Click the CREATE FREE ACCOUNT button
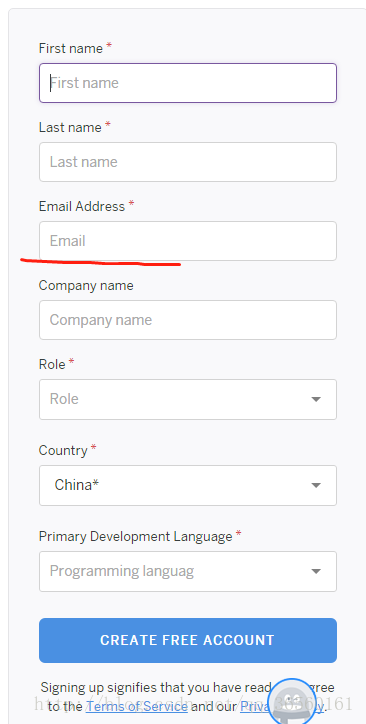This screenshot has height=724, width=366. point(188,640)
